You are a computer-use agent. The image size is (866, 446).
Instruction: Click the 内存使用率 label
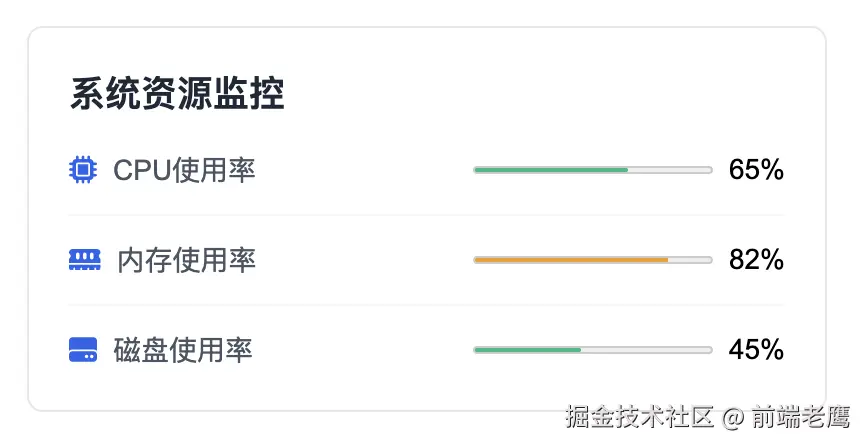point(186,260)
